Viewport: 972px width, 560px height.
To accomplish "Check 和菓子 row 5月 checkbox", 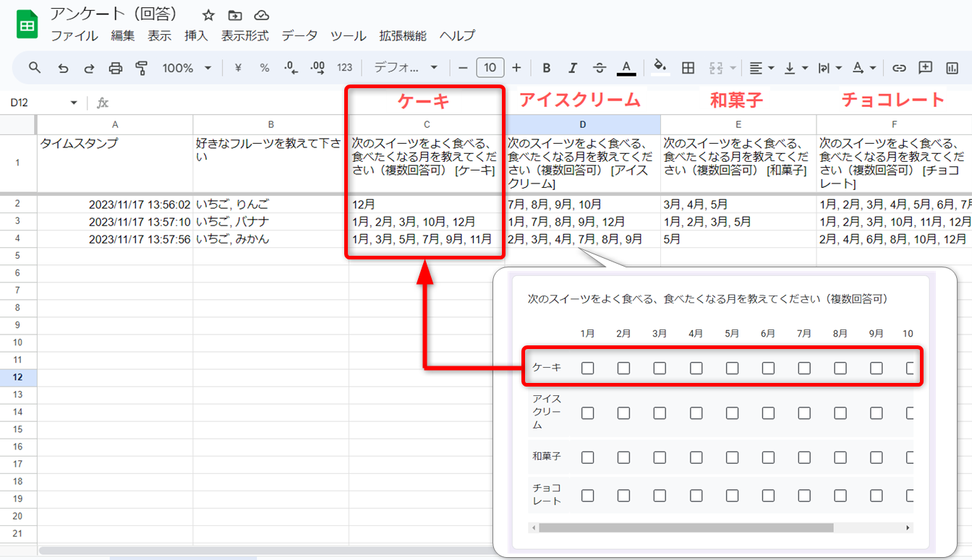I will (732, 457).
